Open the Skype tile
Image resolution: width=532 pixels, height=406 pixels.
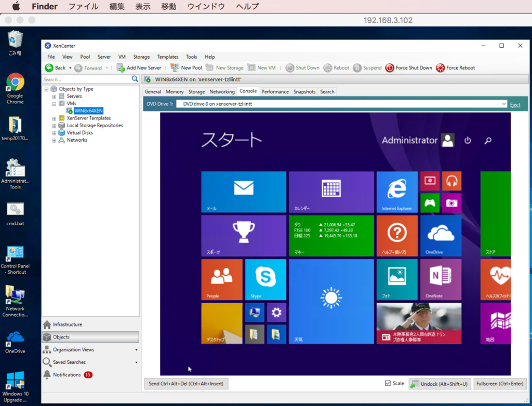point(265,280)
